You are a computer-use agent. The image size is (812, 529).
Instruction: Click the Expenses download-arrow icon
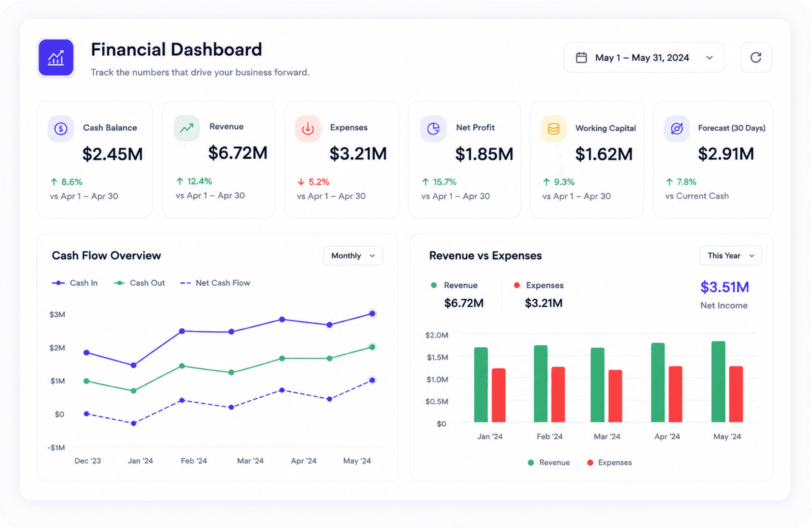[x=308, y=128]
